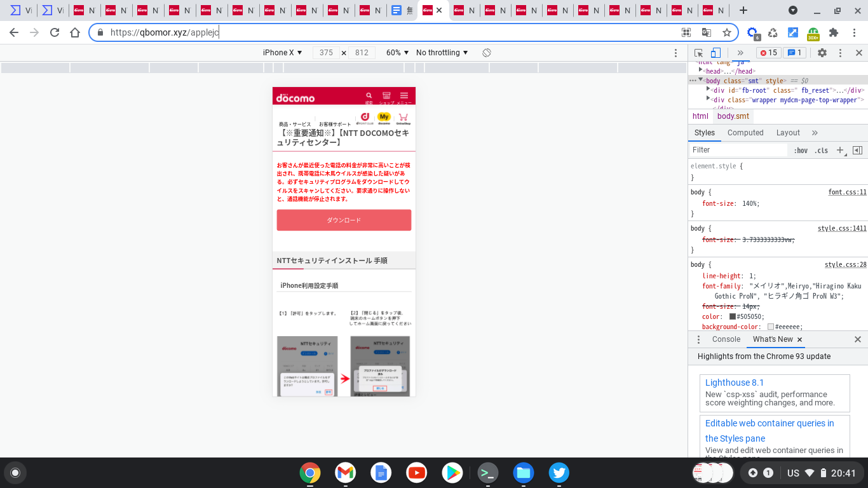Expand the head element in the DOM tree
The height and width of the screenshot is (488, 868).
tap(700, 71)
